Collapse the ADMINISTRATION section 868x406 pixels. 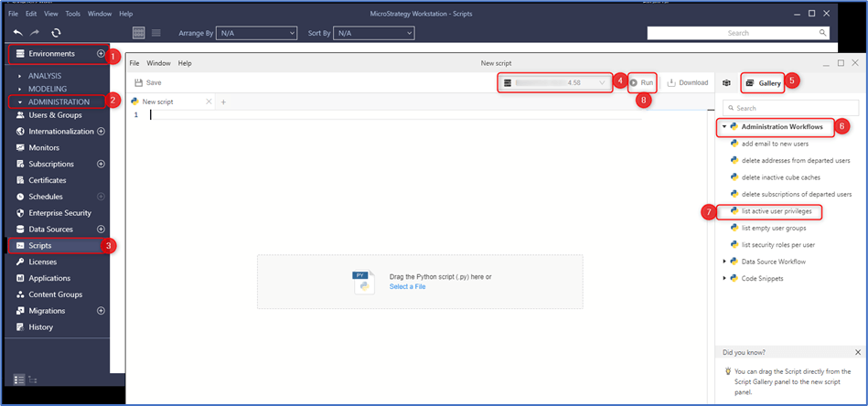pyautogui.click(x=20, y=102)
